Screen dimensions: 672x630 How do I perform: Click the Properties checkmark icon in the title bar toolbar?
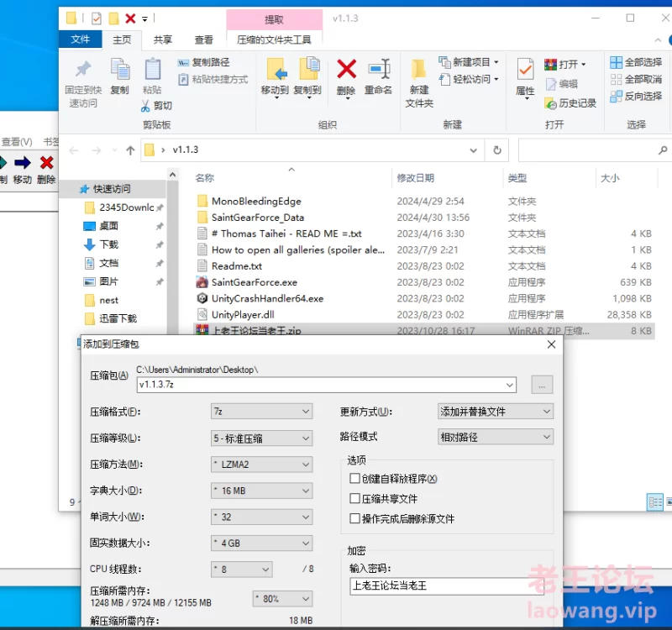(97, 18)
